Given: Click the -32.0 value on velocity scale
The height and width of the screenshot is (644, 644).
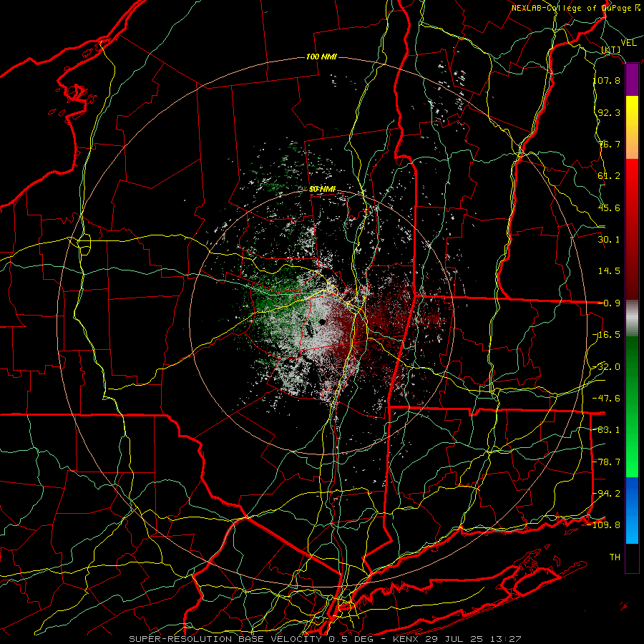Looking at the screenshot, I should click(x=607, y=367).
